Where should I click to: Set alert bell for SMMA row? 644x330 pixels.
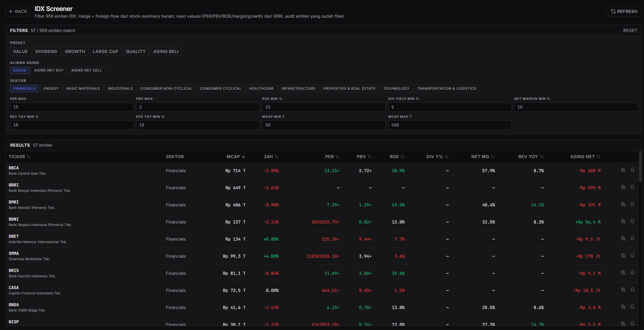pyautogui.click(x=633, y=255)
